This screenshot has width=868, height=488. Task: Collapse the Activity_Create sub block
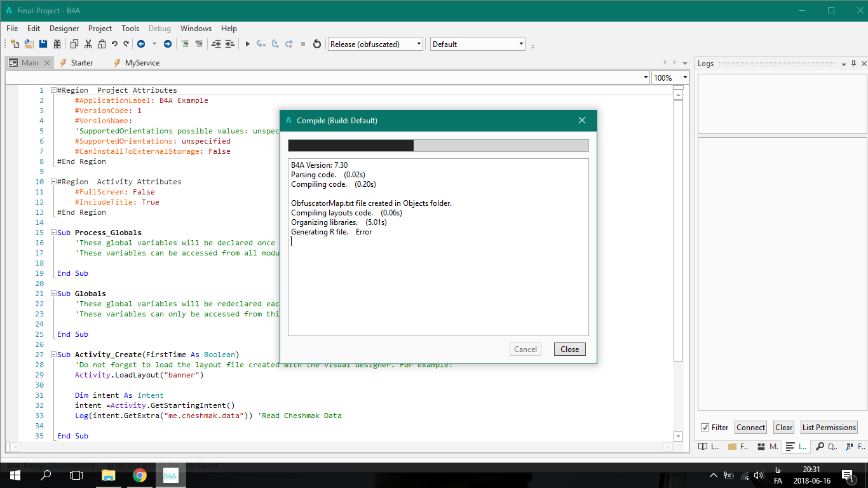pyautogui.click(x=53, y=355)
